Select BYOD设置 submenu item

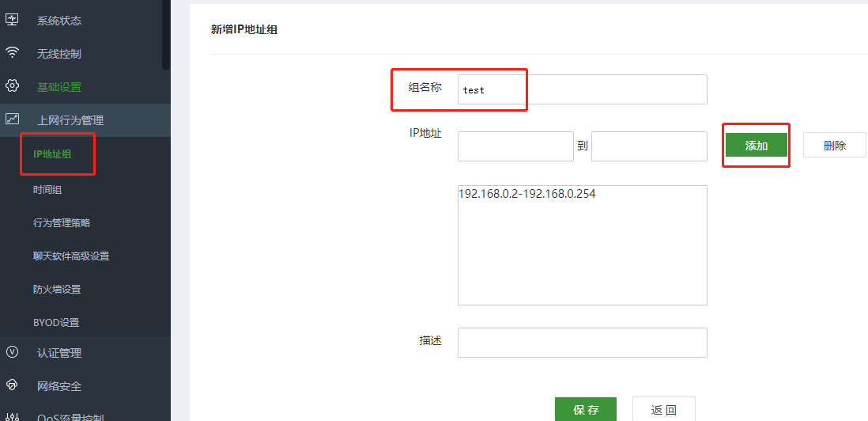(56, 322)
